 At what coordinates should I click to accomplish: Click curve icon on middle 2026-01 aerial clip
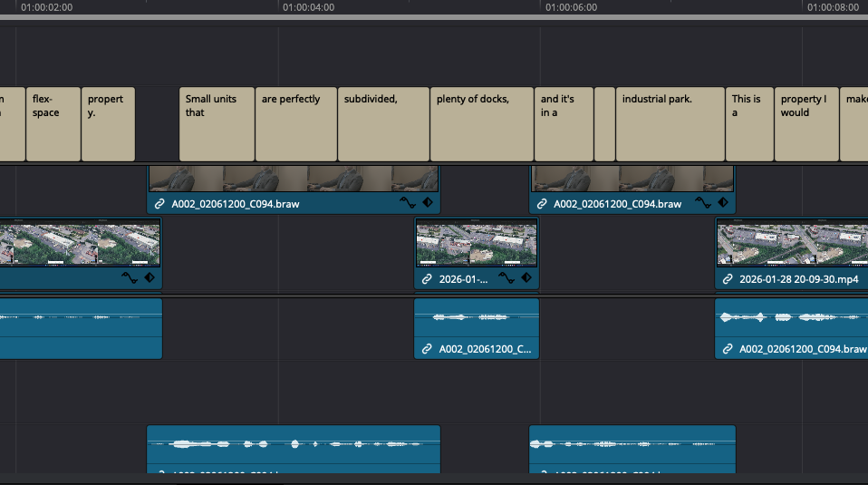(506, 278)
